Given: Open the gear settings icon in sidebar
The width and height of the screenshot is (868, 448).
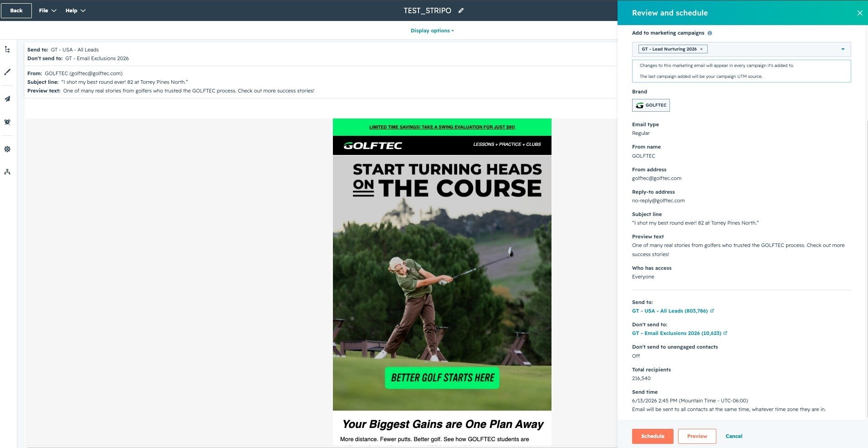Looking at the screenshot, I should click(x=7, y=149).
